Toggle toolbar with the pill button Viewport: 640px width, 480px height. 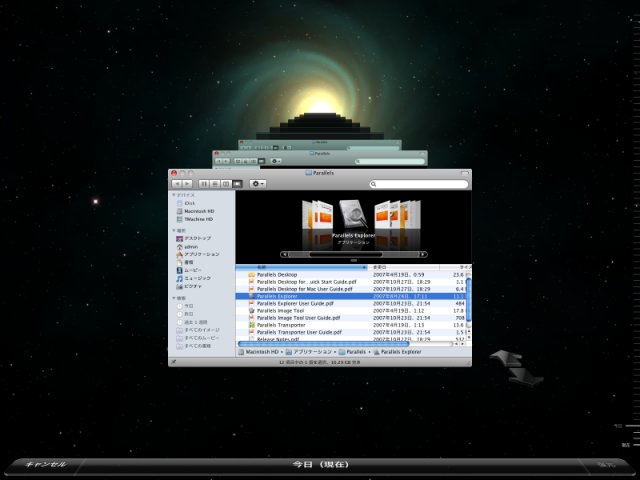[464, 173]
